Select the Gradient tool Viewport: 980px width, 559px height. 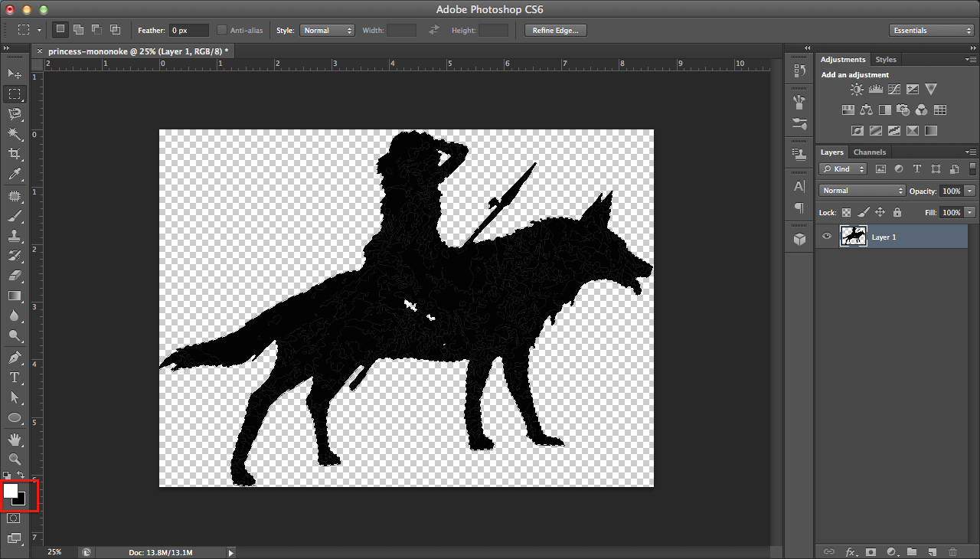pos(15,296)
